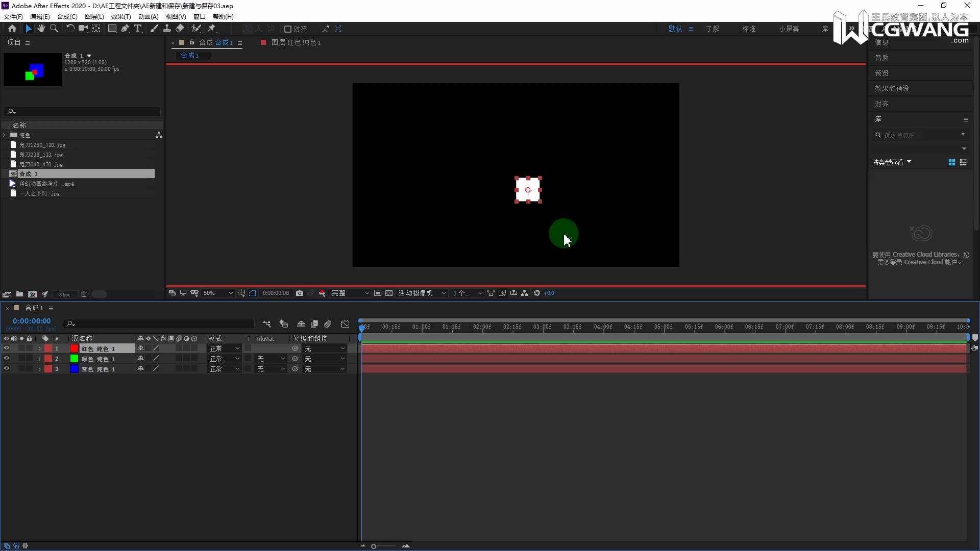Switch to 图层 红色 纯色1 viewer tab

coord(291,42)
